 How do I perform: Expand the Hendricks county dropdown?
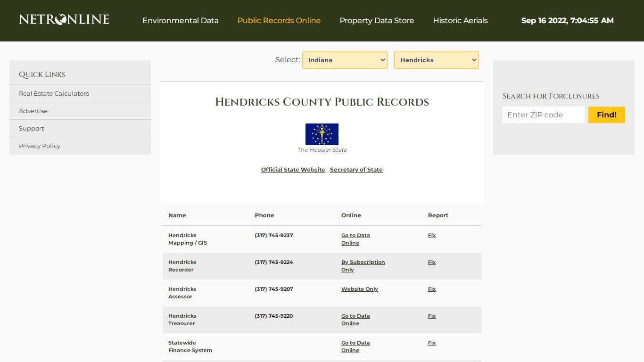[437, 60]
